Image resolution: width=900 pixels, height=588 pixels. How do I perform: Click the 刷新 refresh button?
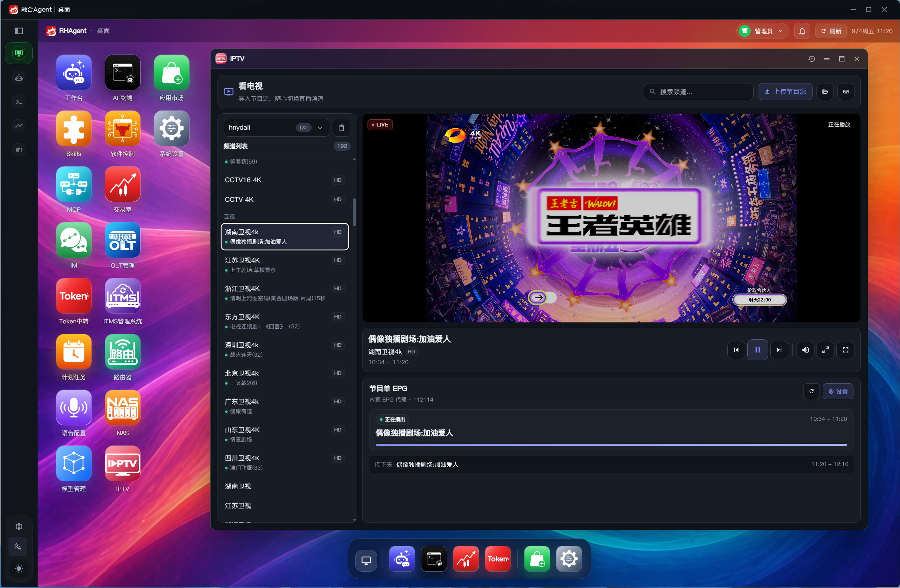coord(831,31)
